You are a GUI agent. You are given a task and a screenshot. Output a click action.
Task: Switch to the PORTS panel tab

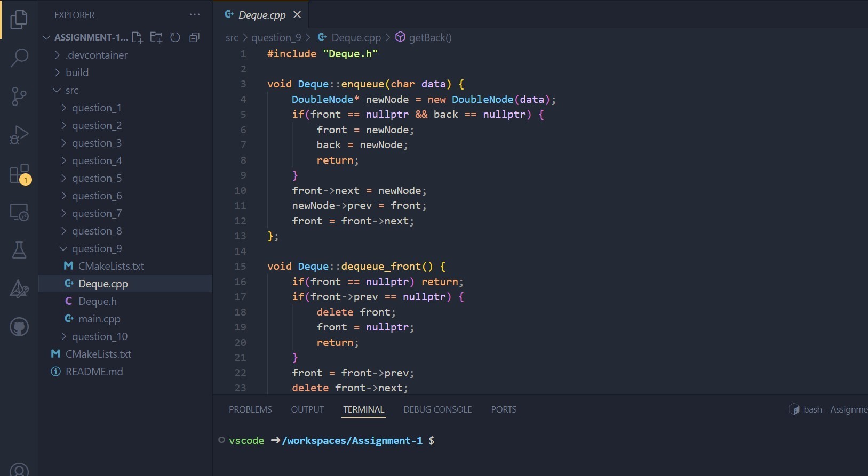click(504, 409)
